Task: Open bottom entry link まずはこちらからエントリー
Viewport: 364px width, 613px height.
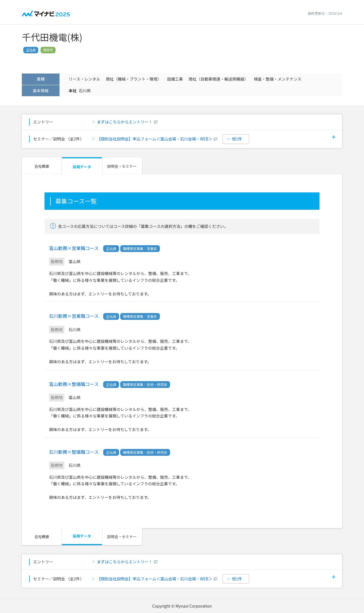Action: (x=124, y=562)
